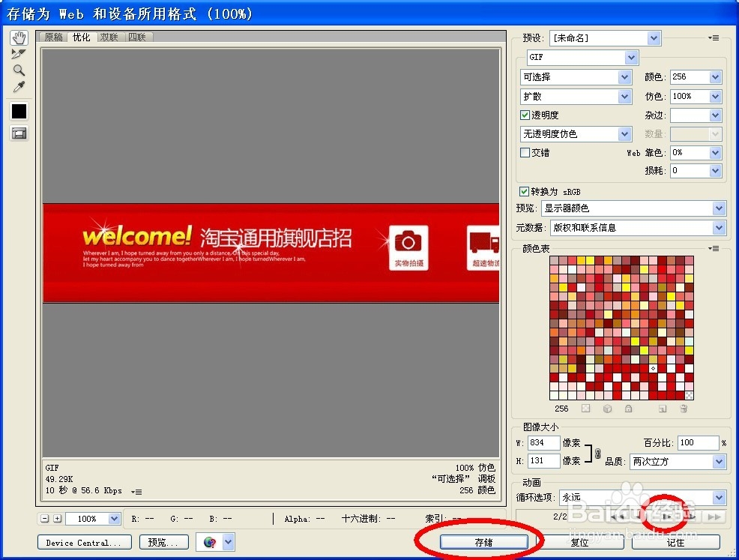The height and width of the screenshot is (560, 739).
Task: Open the Web 靠色 0% dropdown
Action: [696, 153]
